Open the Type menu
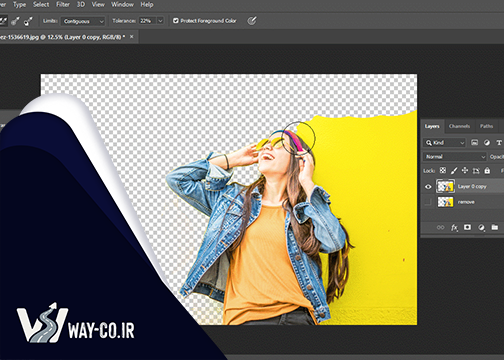The height and width of the screenshot is (360, 504). (20, 5)
